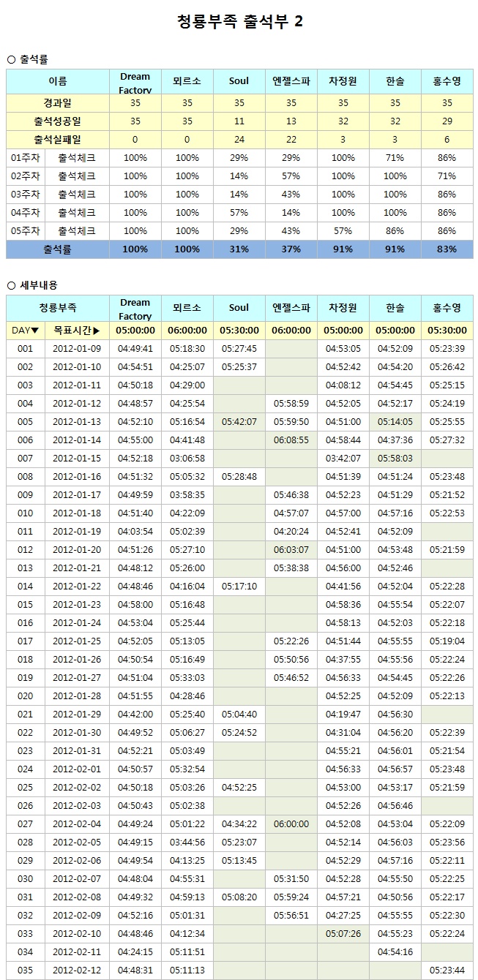Select the 01주차 row label
478x980 pixels.
point(26,158)
